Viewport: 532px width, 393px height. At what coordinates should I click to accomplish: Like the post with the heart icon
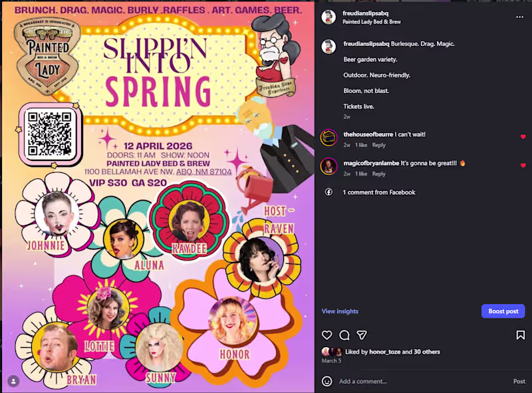click(x=327, y=335)
